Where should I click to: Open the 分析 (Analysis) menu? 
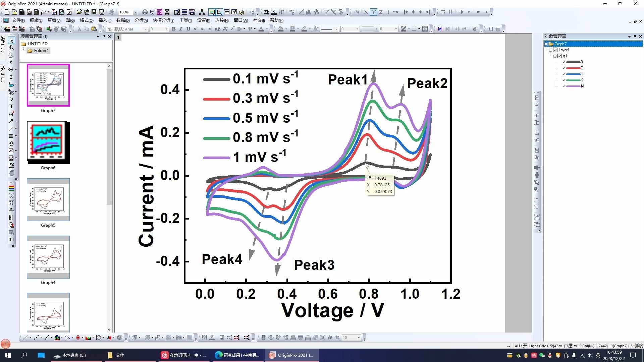[141, 20]
